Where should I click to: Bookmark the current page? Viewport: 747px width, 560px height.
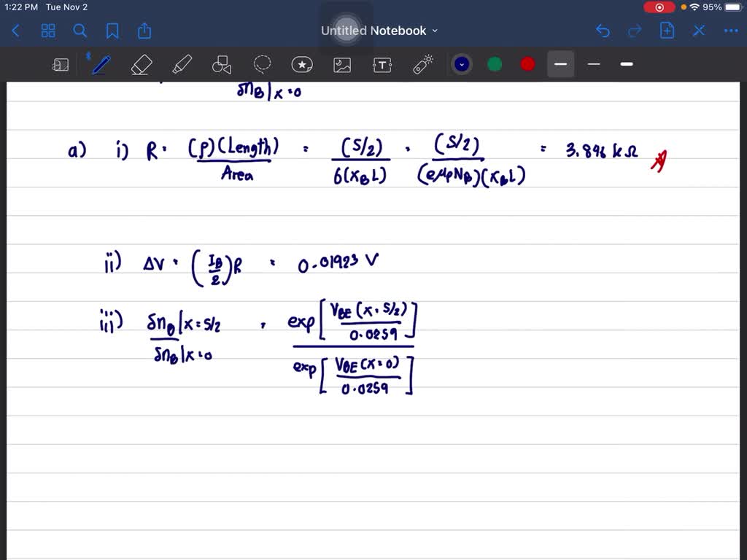click(112, 31)
